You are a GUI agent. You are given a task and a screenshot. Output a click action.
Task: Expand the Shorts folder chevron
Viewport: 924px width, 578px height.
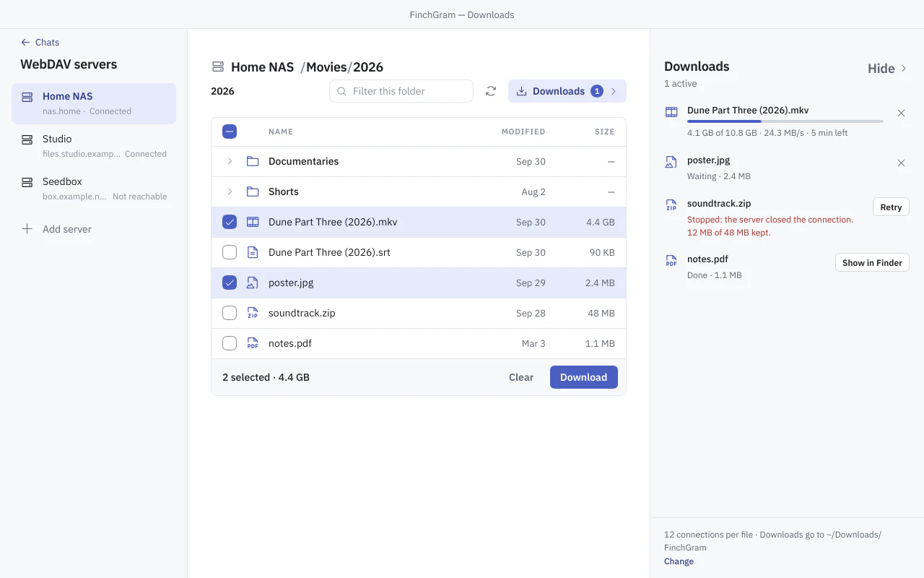point(230,191)
